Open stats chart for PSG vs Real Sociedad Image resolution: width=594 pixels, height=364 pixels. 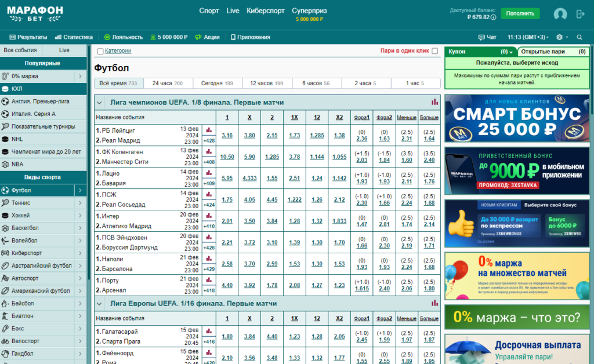pyautogui.click(x=209, y=195)
